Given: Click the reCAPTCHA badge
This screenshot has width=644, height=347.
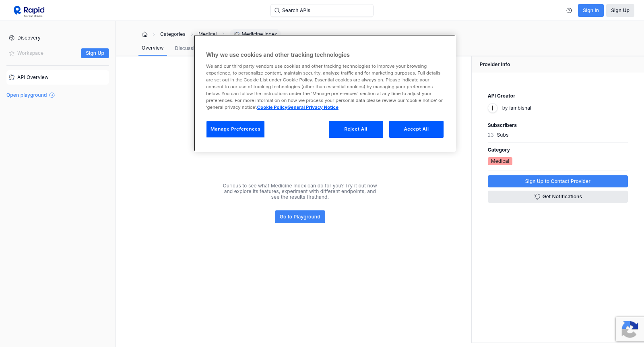Looking at the screenshot, I should [x=630, y=329].
